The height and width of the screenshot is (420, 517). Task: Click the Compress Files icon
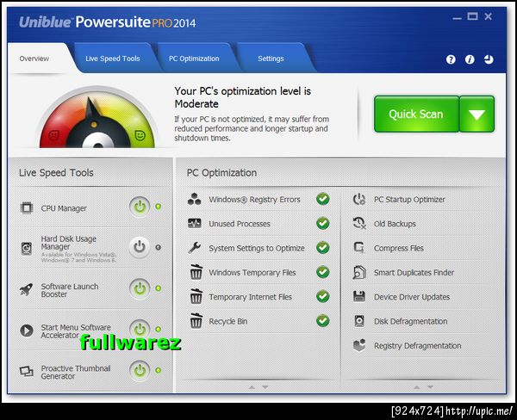[359, 248]
